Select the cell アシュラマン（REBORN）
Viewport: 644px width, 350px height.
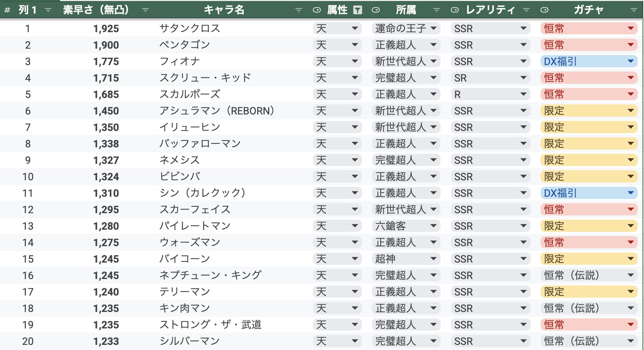click(x=217, y=111)
